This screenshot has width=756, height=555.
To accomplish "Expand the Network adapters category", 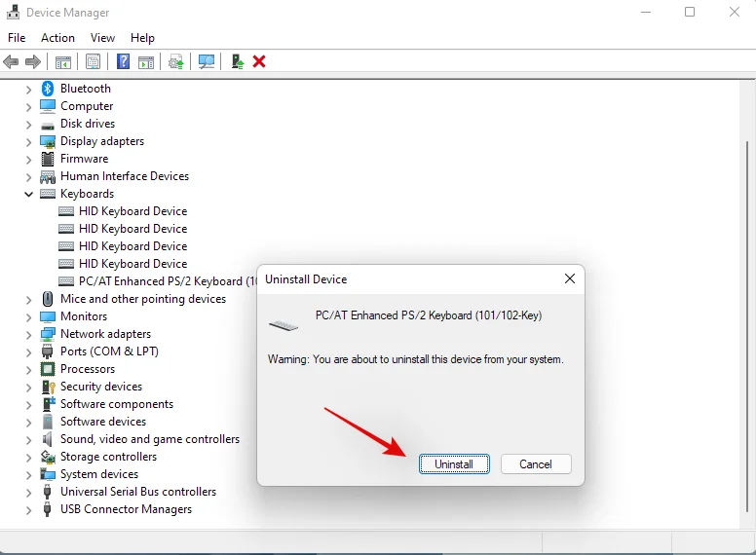I will 28,334.
